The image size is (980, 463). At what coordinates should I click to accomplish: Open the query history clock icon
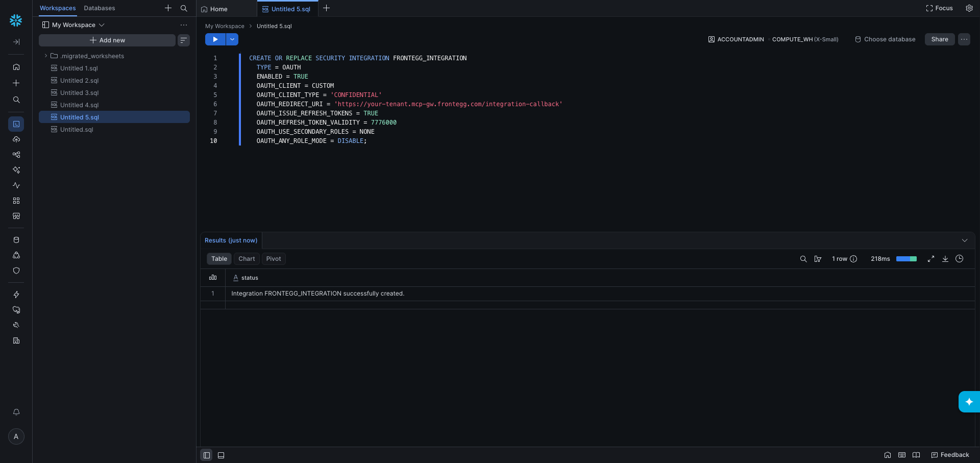coord(960,259)
